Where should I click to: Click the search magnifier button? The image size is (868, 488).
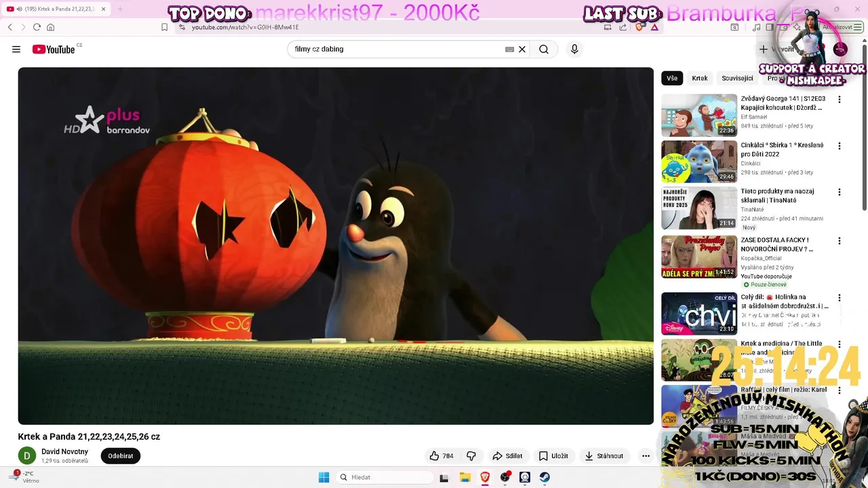(544, 49)
